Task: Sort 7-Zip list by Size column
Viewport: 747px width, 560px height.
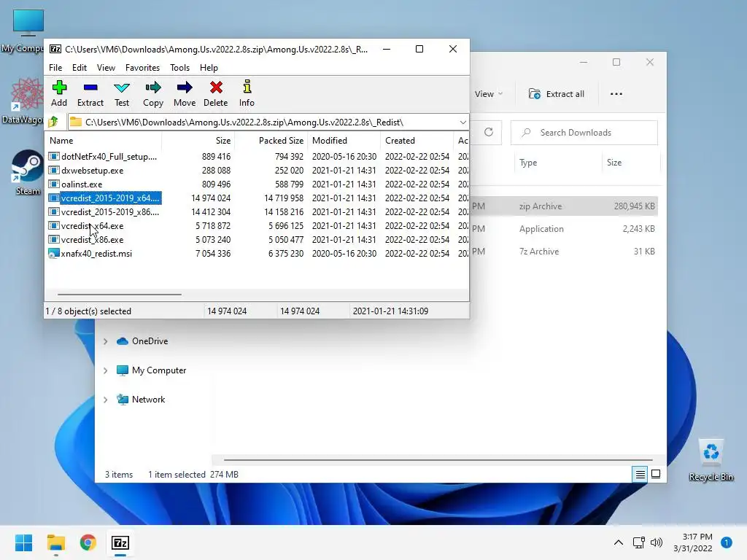Action: [198, 141]
